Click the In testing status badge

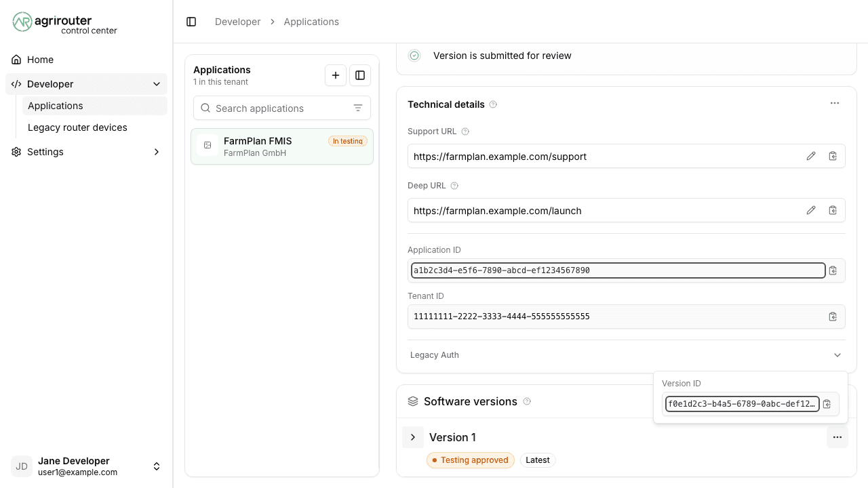pyautogui.click(x=348, y=141)
